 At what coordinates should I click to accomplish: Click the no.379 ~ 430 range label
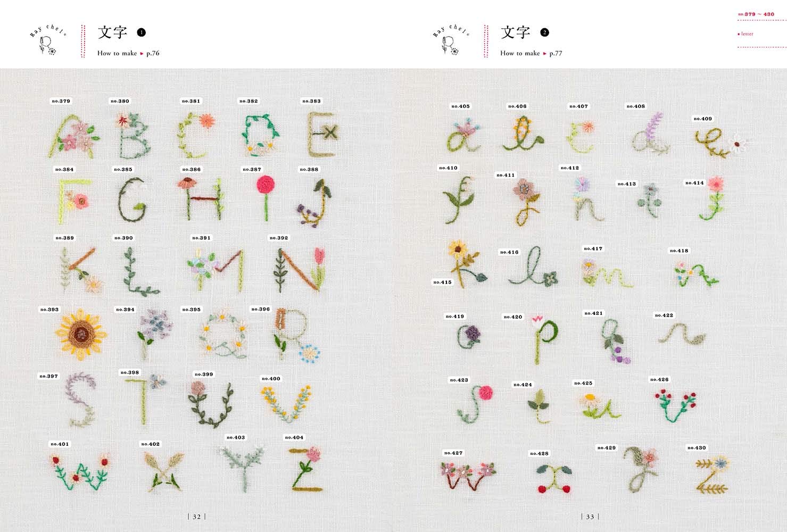[x=756, y=14]
